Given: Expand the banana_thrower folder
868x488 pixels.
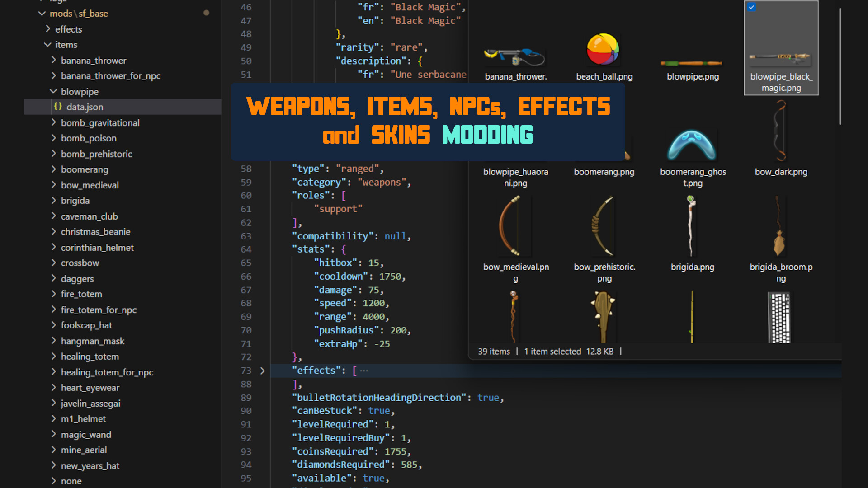Looking at the screenshot, I should click(54, 60).
